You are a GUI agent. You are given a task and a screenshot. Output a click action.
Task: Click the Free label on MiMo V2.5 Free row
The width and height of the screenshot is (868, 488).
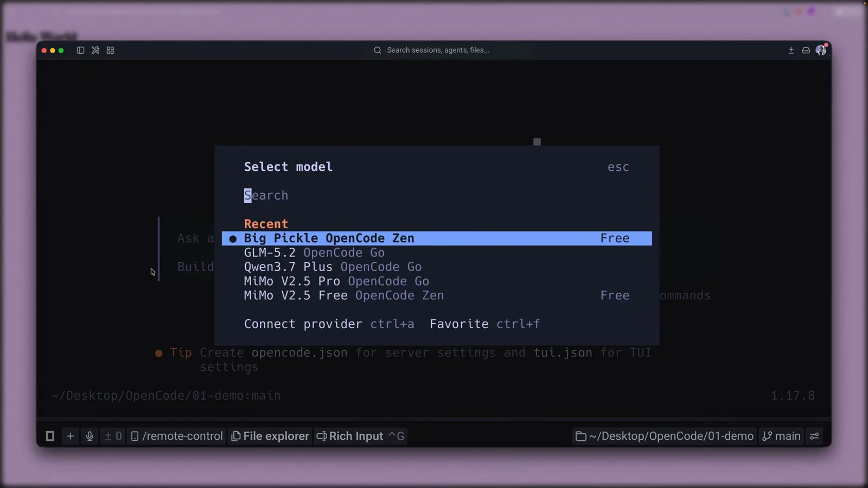615,296
